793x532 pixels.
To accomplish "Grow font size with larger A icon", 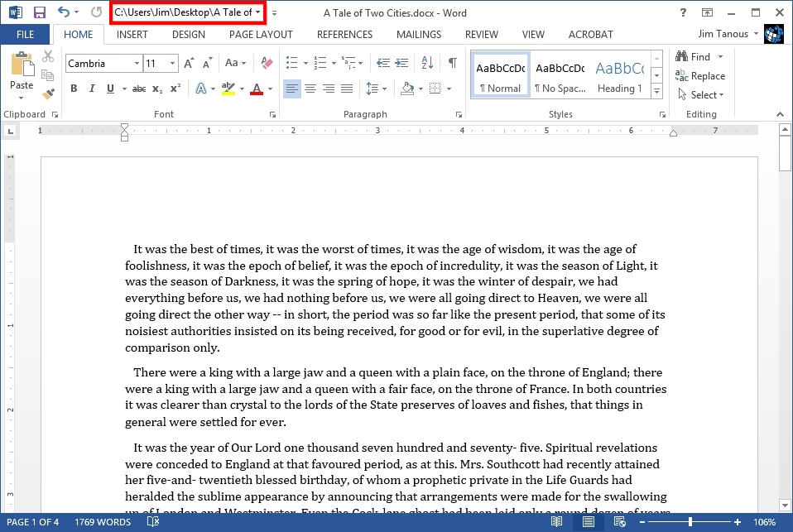I will pos(189,63).
